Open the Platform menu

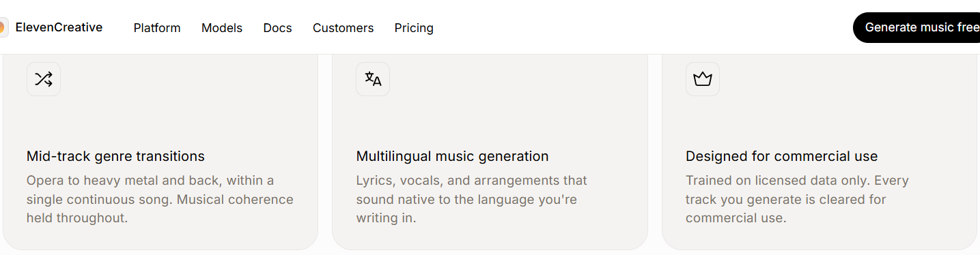click(157, 28)
